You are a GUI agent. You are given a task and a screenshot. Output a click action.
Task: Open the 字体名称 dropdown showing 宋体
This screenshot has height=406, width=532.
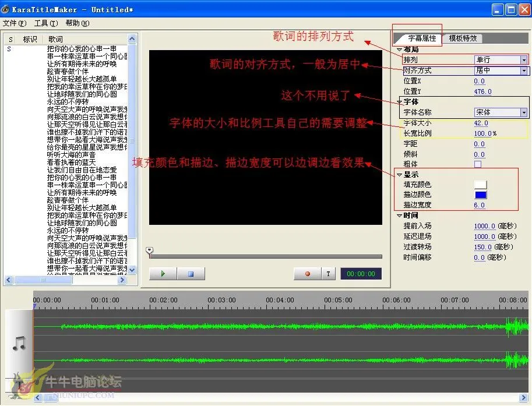(523, 112)
